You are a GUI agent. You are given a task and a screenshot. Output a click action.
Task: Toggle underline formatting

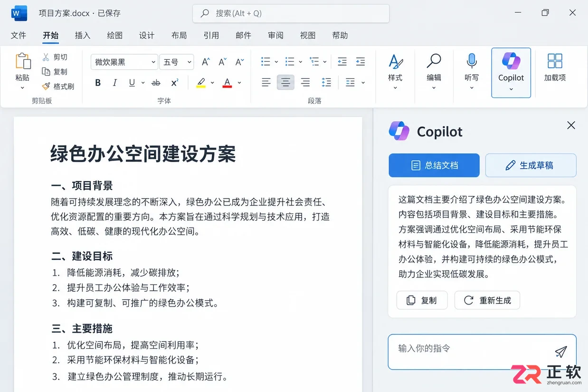(132, 83)
